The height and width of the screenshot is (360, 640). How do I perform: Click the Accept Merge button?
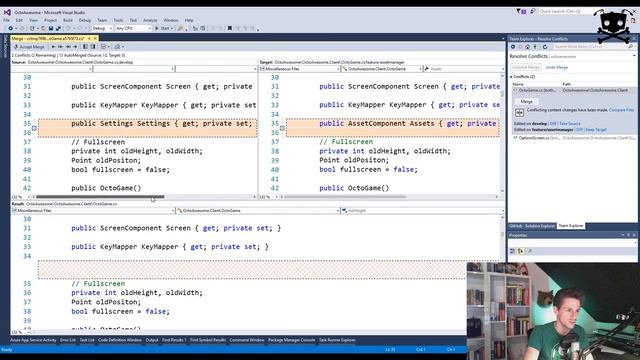[x=29, y=47]
